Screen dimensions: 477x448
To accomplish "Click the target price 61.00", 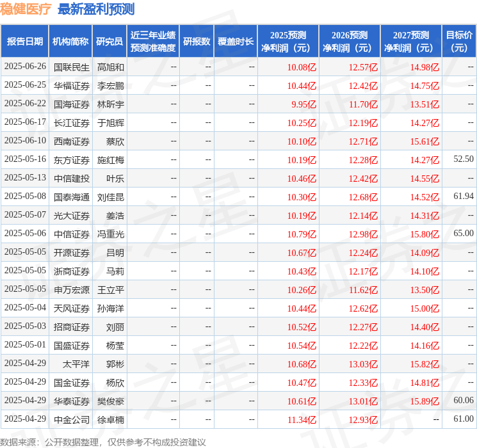I will (464, 419).
